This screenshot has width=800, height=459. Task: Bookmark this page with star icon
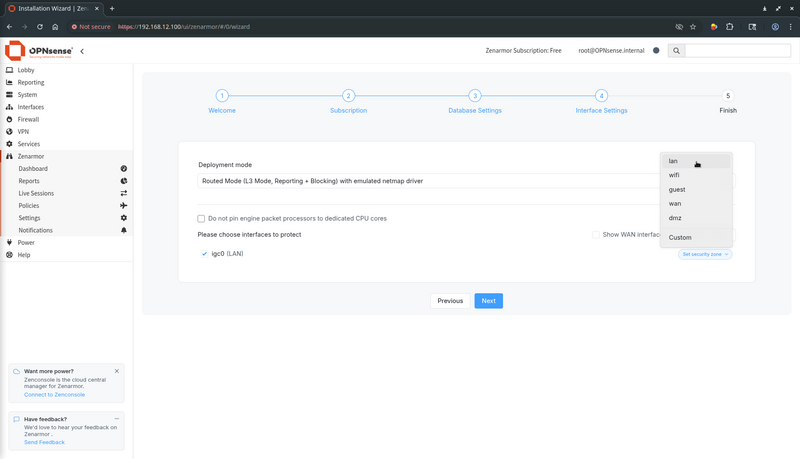[x=693, y=27]
